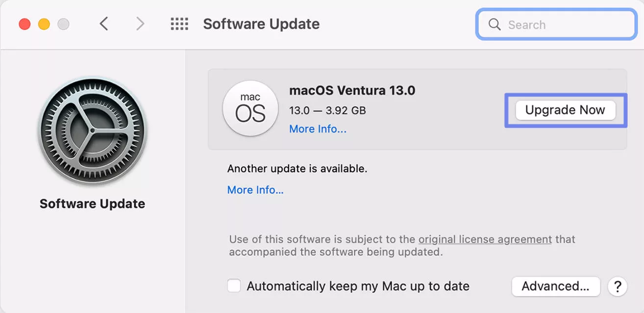
Task: Open More Info for macOS Ventura 13.0
Action: 318,129
